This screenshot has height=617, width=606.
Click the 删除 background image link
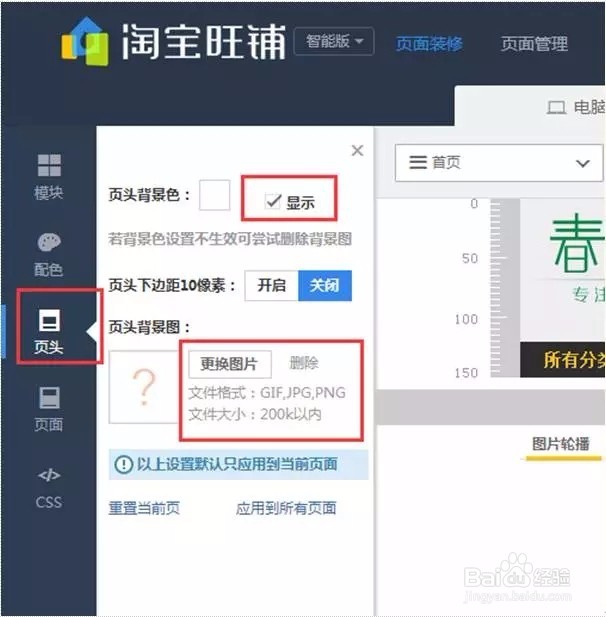point(304,363)
